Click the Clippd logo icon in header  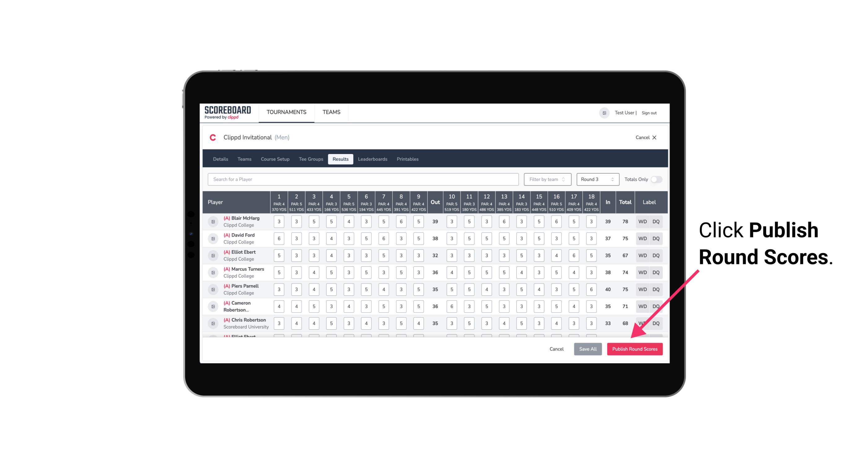pos(213,138)
